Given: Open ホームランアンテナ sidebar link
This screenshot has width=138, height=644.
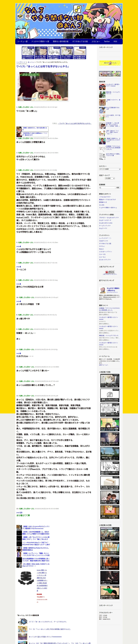Looking at the screenshot, I should [x=105, y=226].
